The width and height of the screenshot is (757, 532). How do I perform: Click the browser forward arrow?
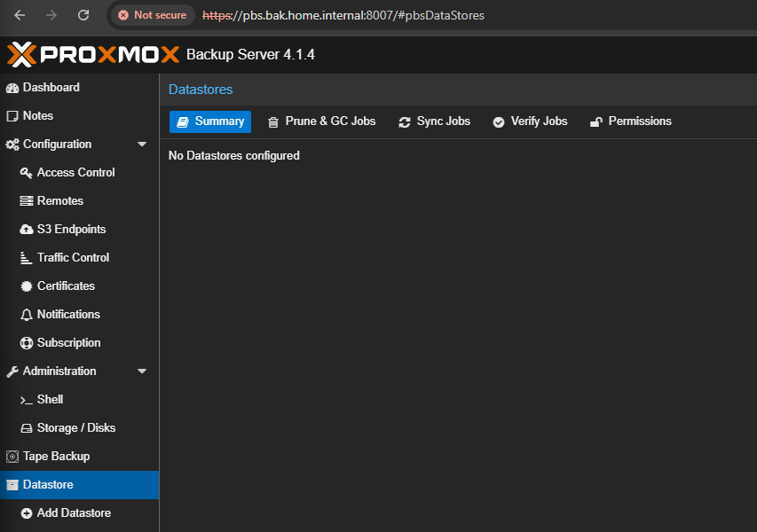click(51, 15)
